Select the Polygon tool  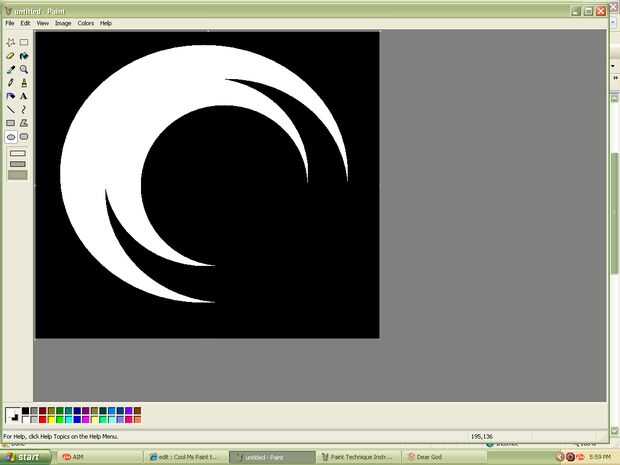click(x=24, y=123)
